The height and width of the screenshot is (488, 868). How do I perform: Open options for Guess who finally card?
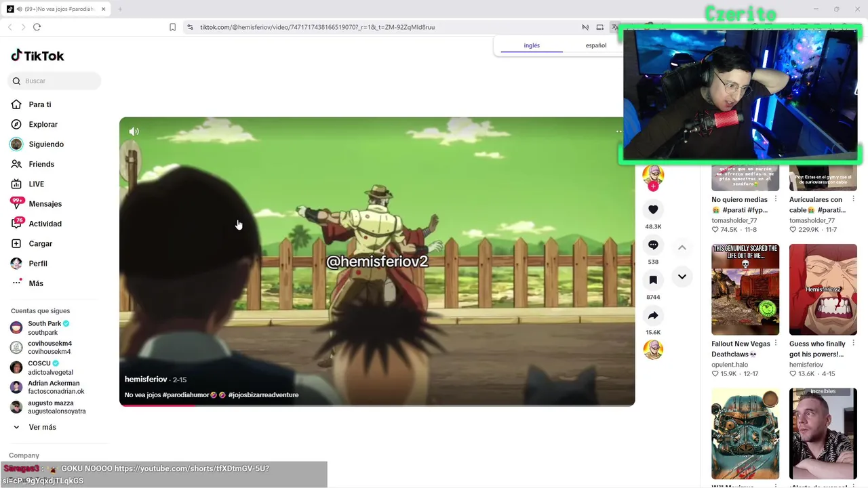pos(853,344)
